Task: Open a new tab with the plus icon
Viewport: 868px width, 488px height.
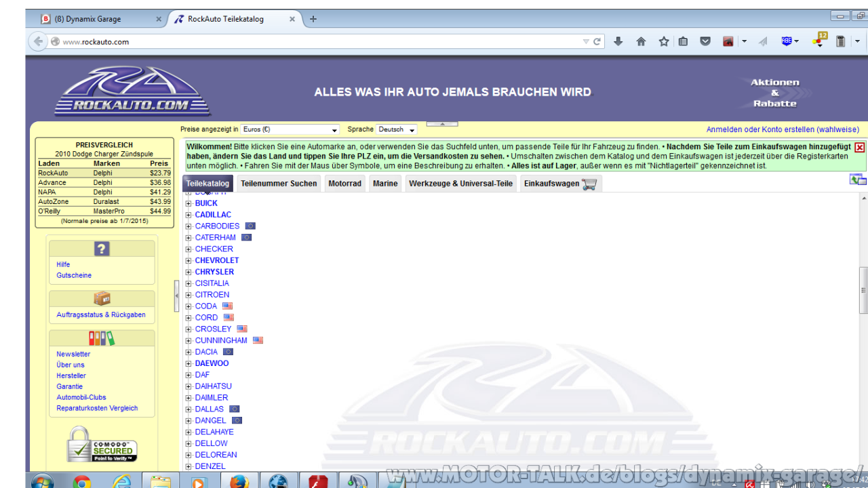Action: coord(313,19)
